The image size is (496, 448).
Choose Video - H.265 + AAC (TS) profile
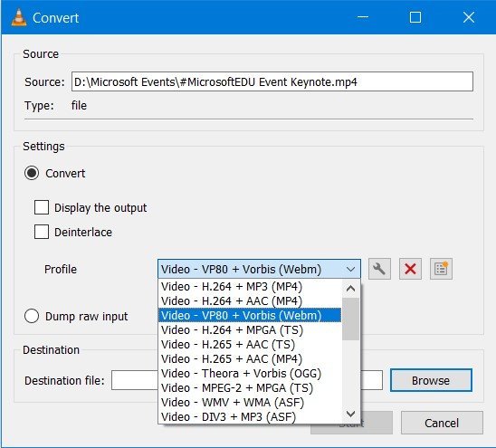pos(250,344)
